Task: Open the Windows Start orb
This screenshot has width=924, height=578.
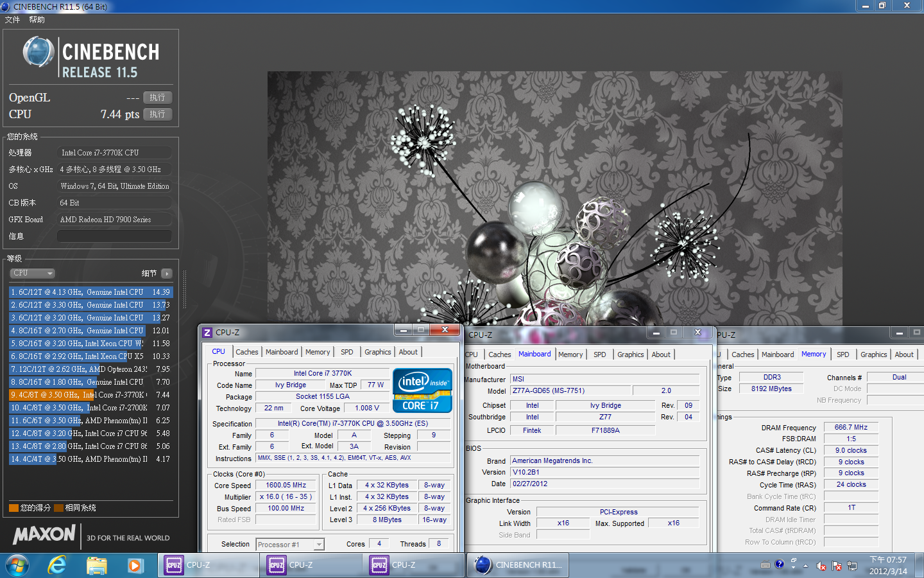Action: 17,565
